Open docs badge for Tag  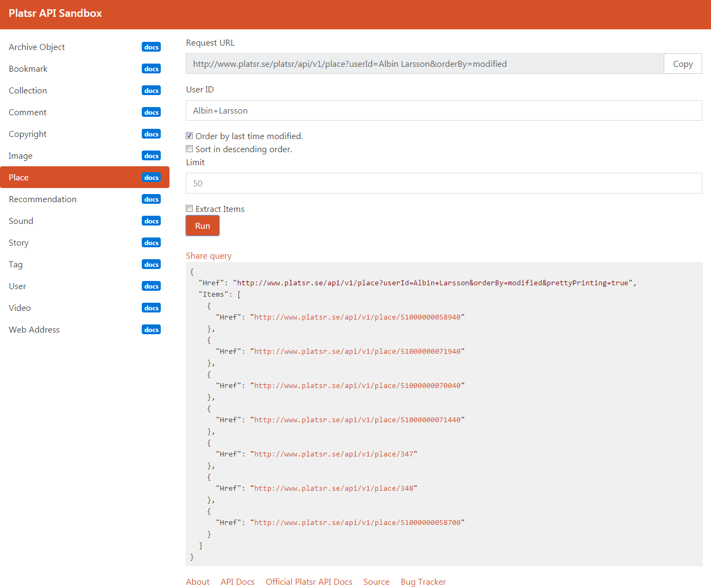coord(151,265)
